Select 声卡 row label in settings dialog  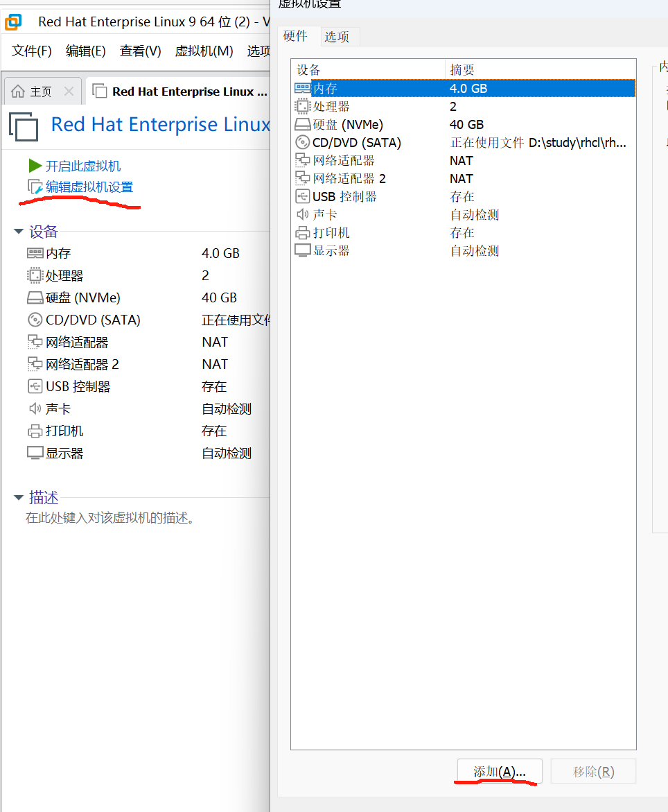tap(325, 214)
